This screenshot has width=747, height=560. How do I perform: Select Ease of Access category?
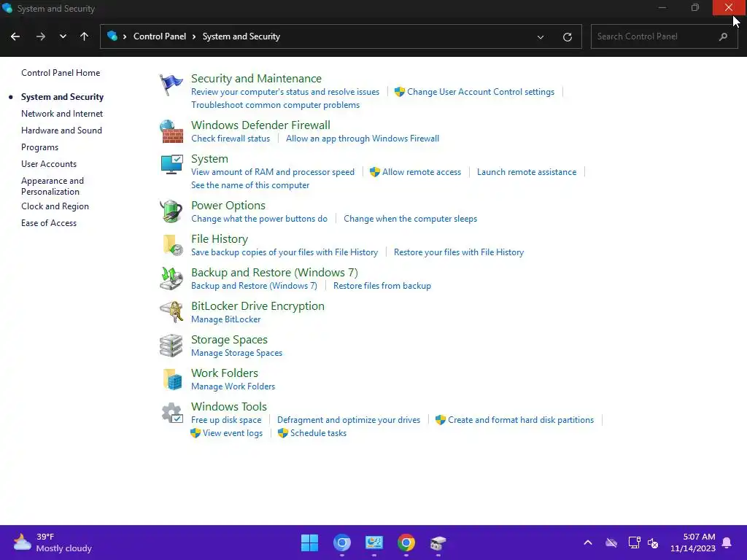49,223
